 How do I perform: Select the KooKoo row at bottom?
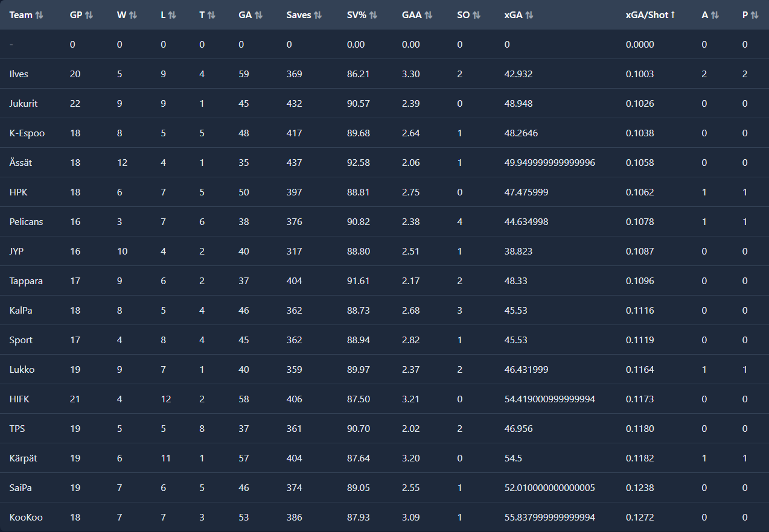[26, 518]
